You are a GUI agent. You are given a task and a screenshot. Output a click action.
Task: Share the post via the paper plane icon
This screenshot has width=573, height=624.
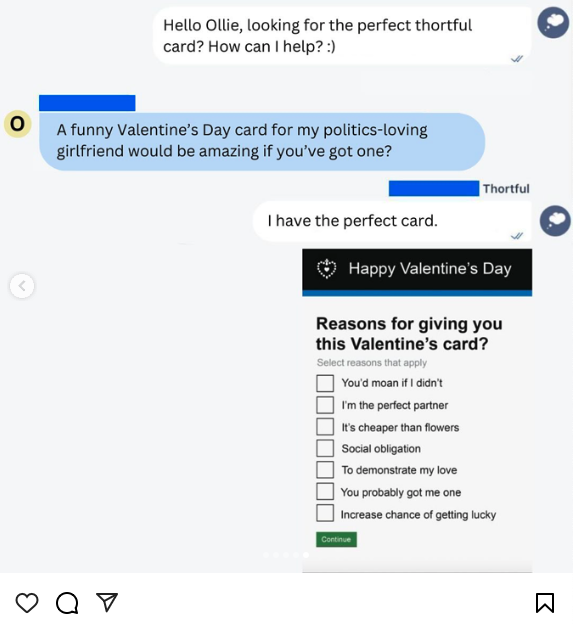tap(107, 602)
